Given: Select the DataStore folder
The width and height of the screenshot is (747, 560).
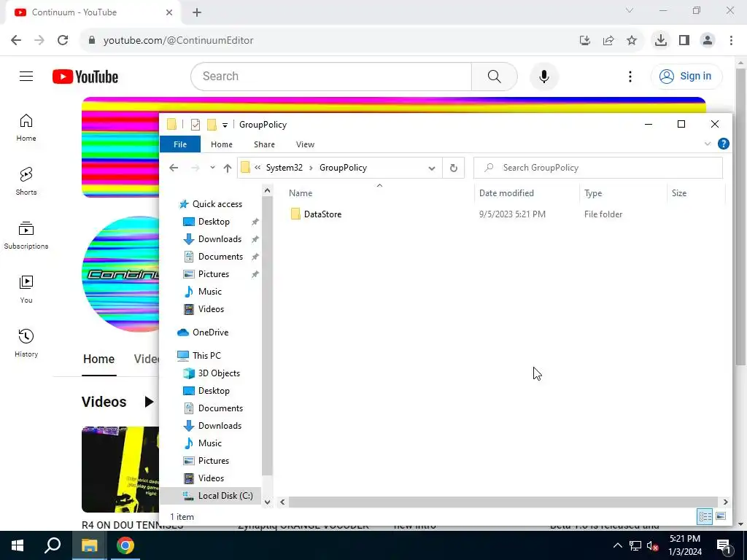Looking at the screenshot, I should coord(322,214).
